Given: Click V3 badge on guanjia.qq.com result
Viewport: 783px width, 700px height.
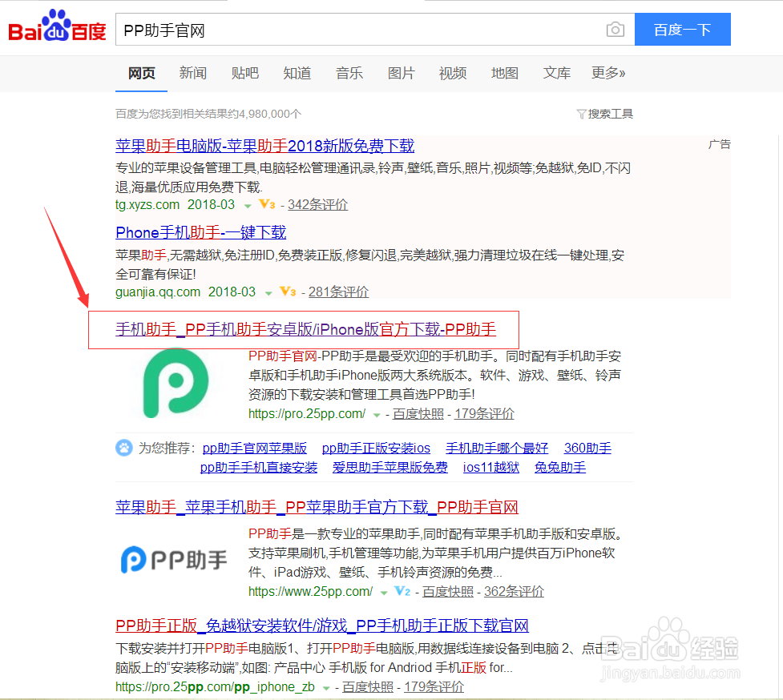Looking at the screenshot, I should click(289, 292).
